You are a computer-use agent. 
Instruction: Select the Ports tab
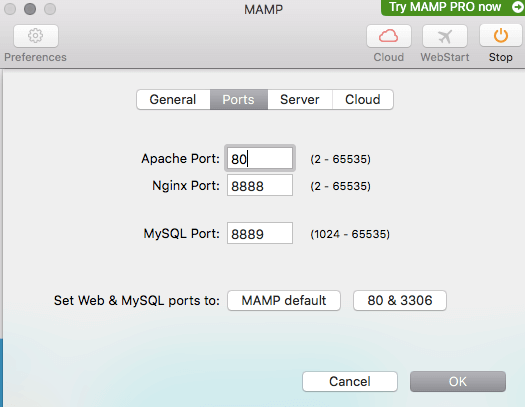(x=238, y=99)
